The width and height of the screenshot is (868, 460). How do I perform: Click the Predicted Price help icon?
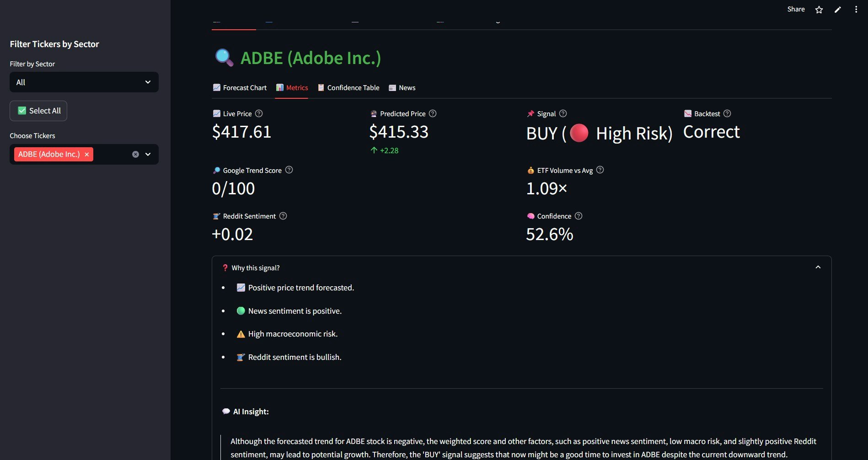pyautogui.click(x=433, y=113)
